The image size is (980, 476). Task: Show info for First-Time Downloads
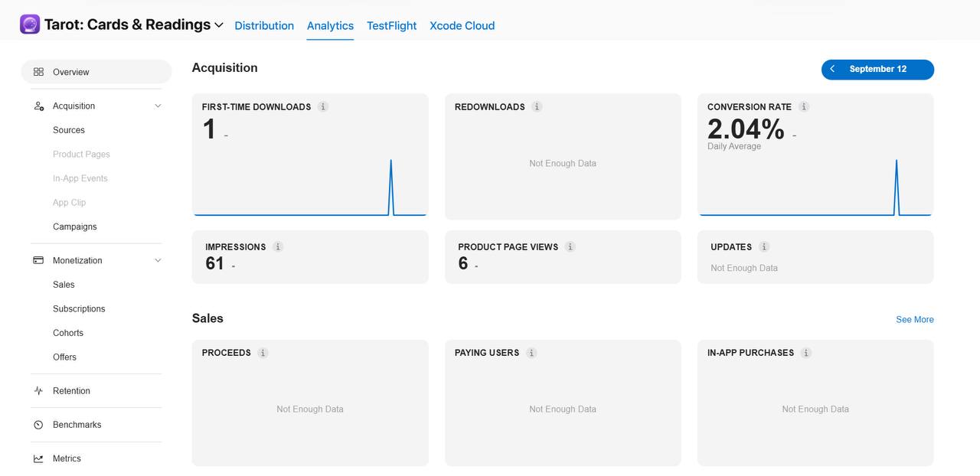[x=323, y=107]
